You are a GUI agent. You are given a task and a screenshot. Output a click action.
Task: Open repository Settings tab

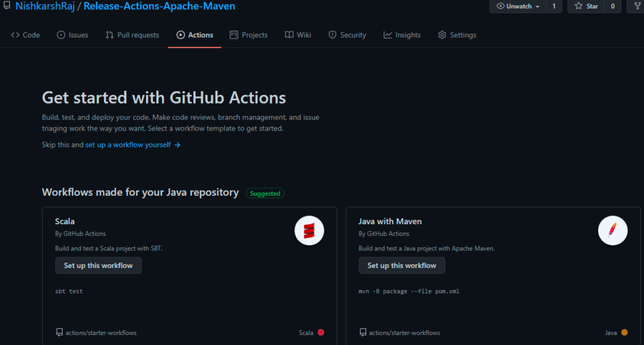coord(457,35)
